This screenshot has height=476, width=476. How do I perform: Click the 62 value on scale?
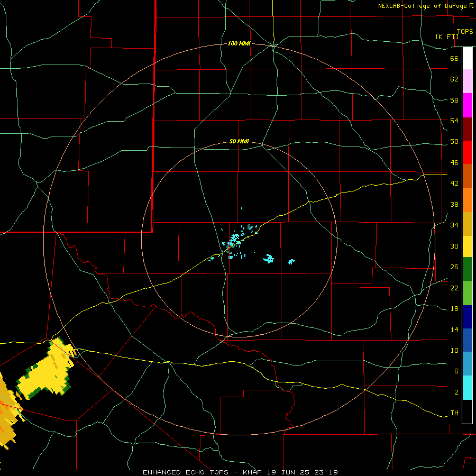pos(454,79)
